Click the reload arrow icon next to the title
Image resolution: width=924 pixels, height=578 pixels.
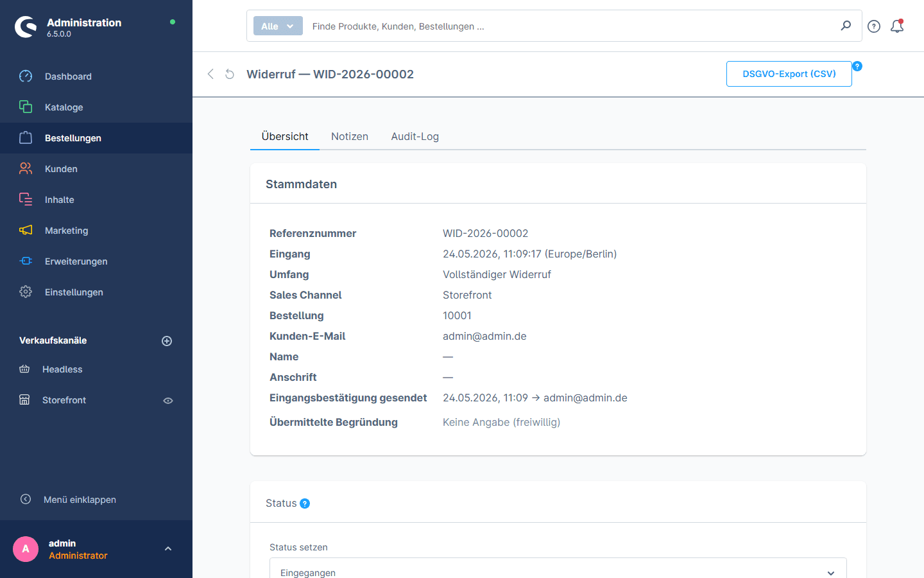click(230, 74)
